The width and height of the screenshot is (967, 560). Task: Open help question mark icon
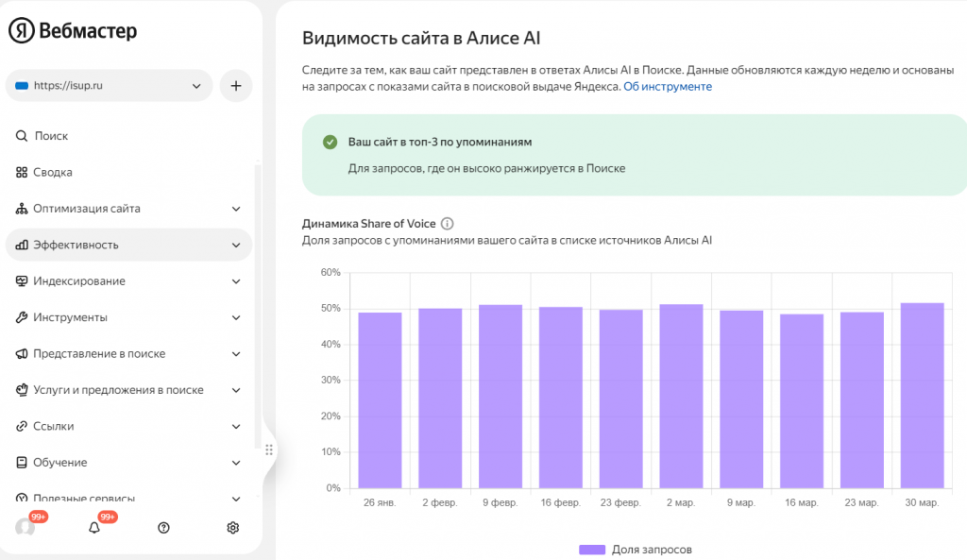coord(163,528)
